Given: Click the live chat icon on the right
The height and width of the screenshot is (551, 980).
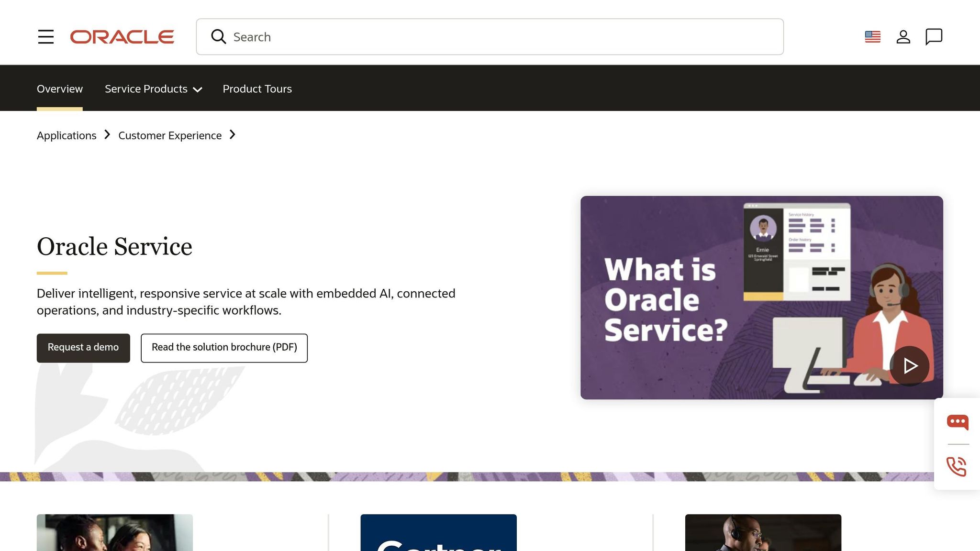Looking at the screenshot, I should (957, 422).
